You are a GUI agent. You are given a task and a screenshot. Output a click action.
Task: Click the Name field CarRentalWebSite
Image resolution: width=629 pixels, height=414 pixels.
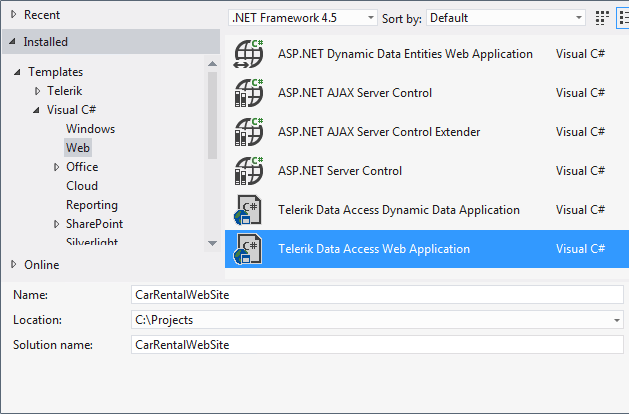click(377, 295)
